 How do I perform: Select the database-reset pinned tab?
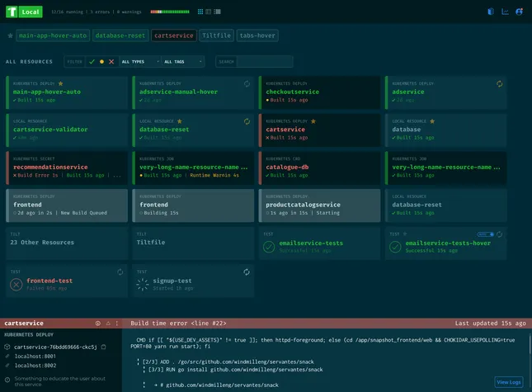click(120, 35)
